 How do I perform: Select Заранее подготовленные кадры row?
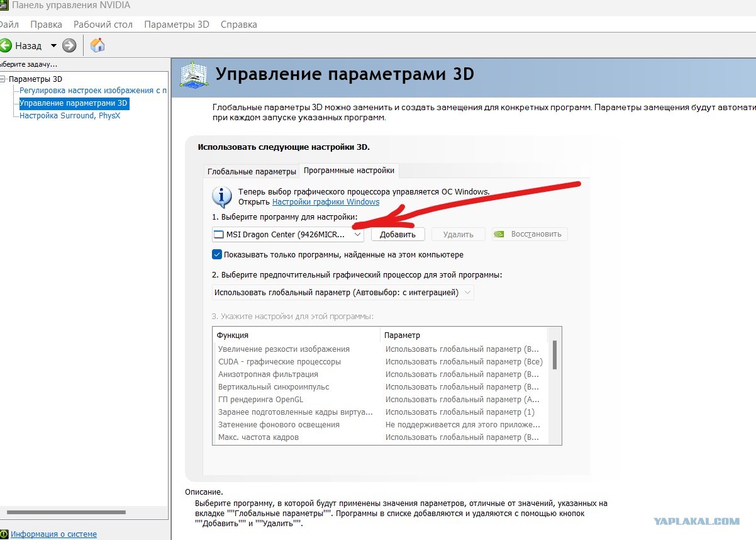click(x=380, y=412)
